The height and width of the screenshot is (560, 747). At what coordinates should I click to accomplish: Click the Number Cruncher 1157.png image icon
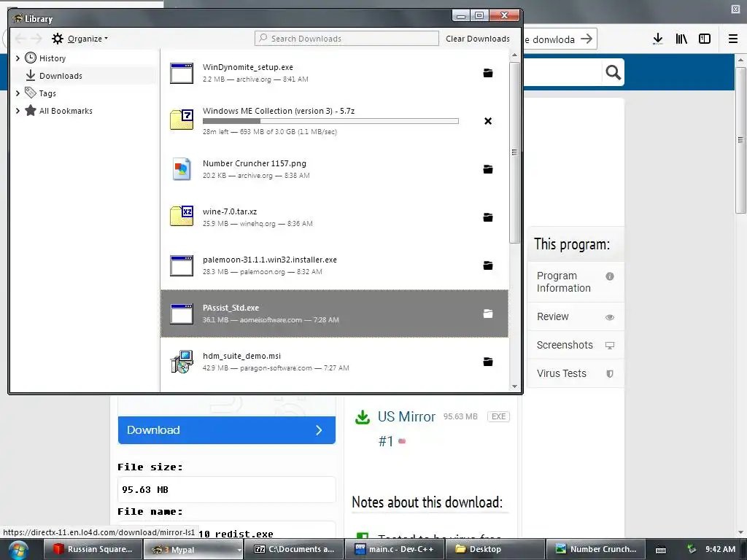coord(182,169)
